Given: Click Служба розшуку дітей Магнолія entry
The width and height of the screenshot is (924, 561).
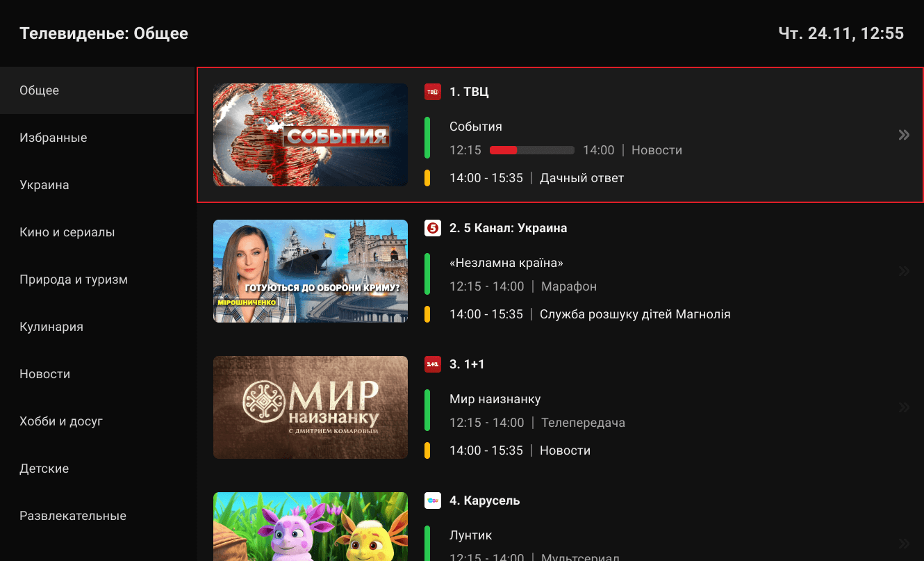Looking at the screenshot, I should 635,314.
